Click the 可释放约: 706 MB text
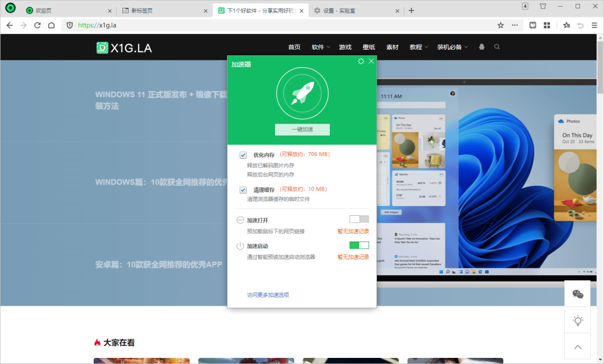 (x=305, y=154)
